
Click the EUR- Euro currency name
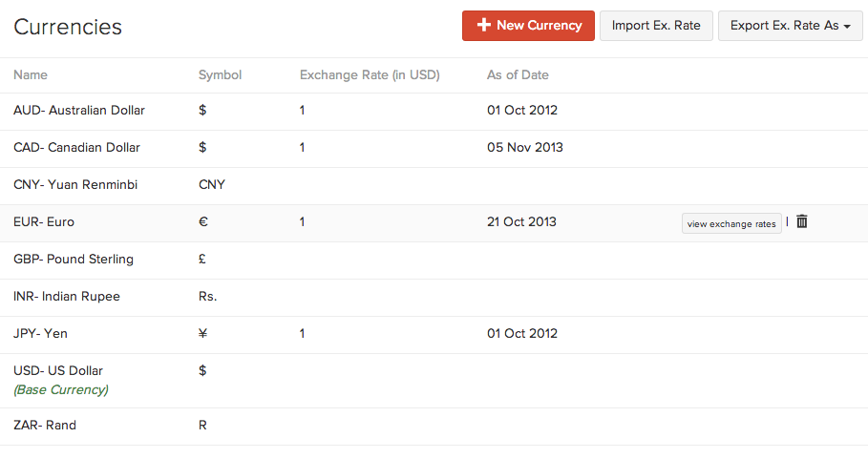[x=44, y=222]
